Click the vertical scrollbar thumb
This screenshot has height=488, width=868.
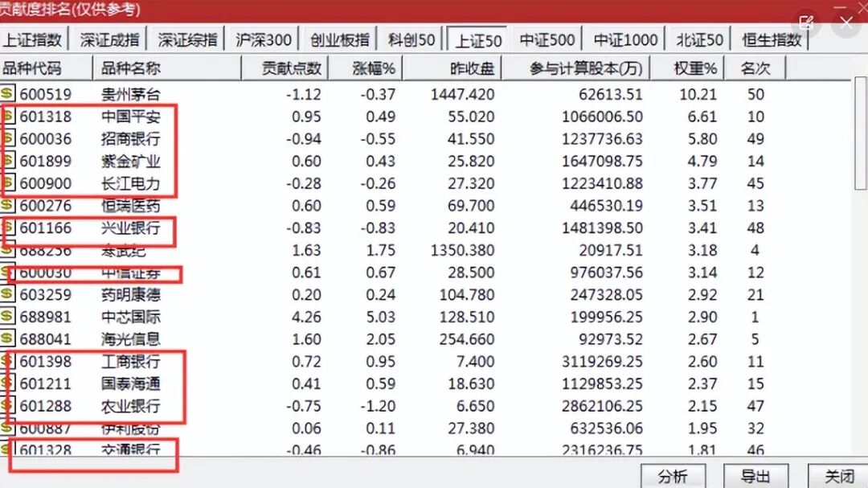click(861, 133)
